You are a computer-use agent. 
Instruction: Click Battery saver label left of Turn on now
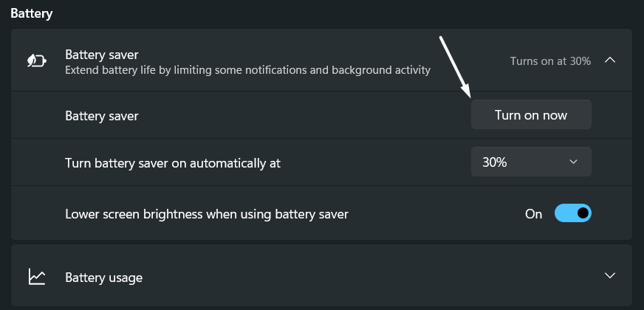tap(102, 115)
